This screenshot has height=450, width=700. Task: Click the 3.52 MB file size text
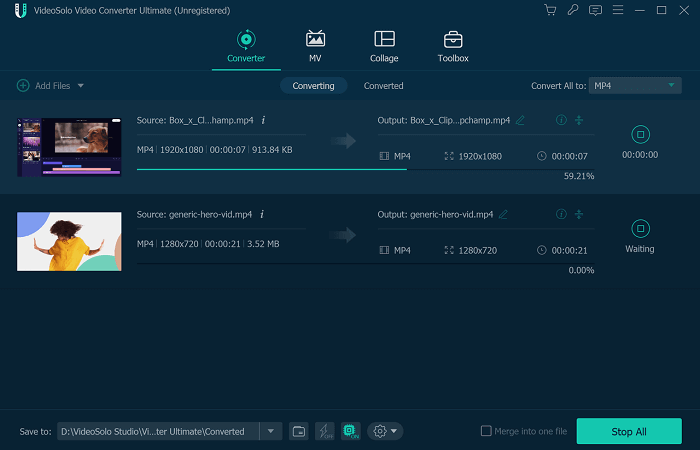coord(263,244)
